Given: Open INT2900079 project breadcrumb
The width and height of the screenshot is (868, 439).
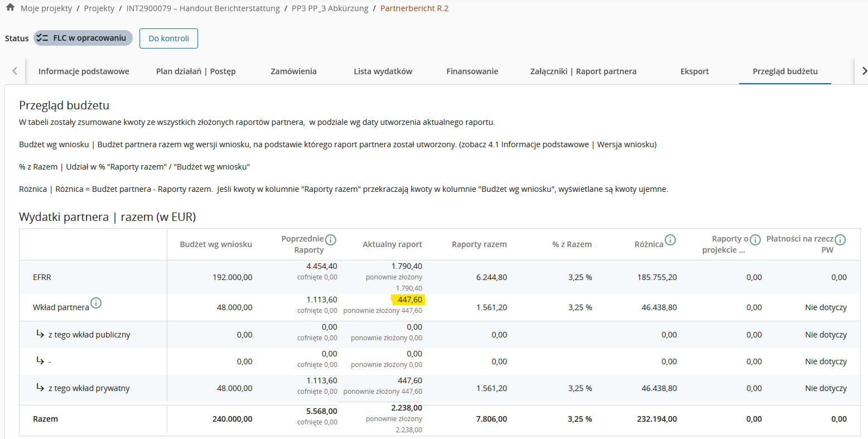Looking at the screenshot, I should point(203,8).
